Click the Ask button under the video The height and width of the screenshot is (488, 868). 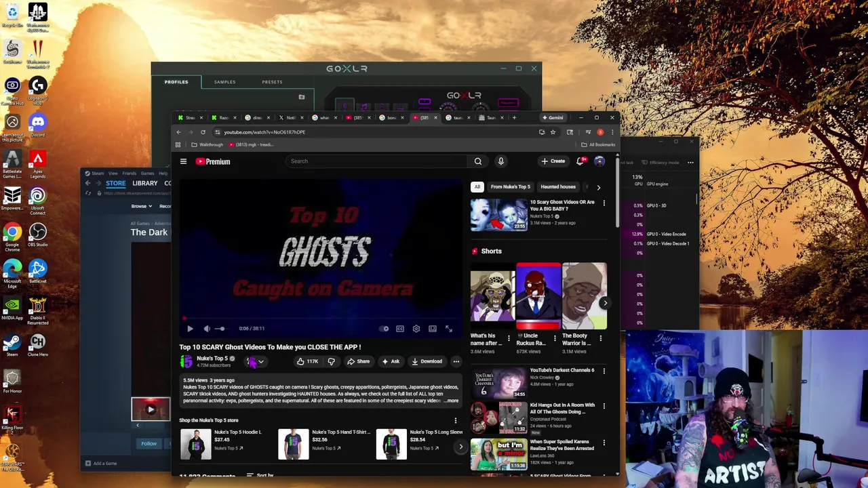(x=391, y=361)
